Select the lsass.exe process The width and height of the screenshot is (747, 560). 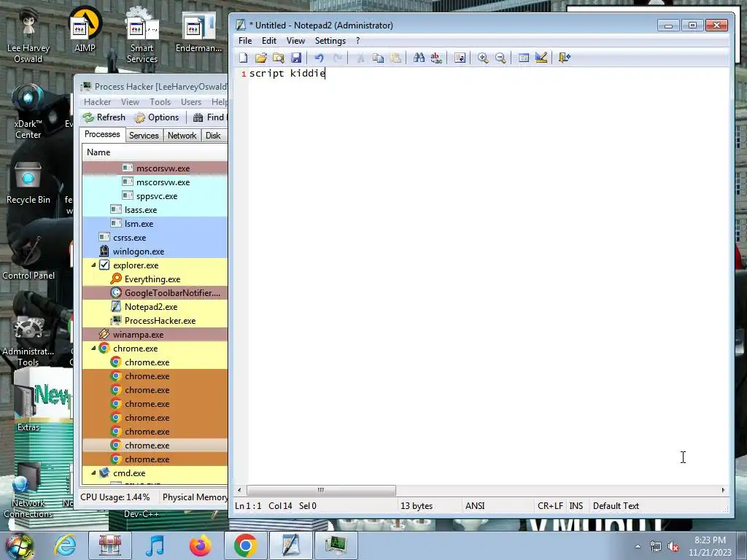pyautogui.click(x=155, y=210)
